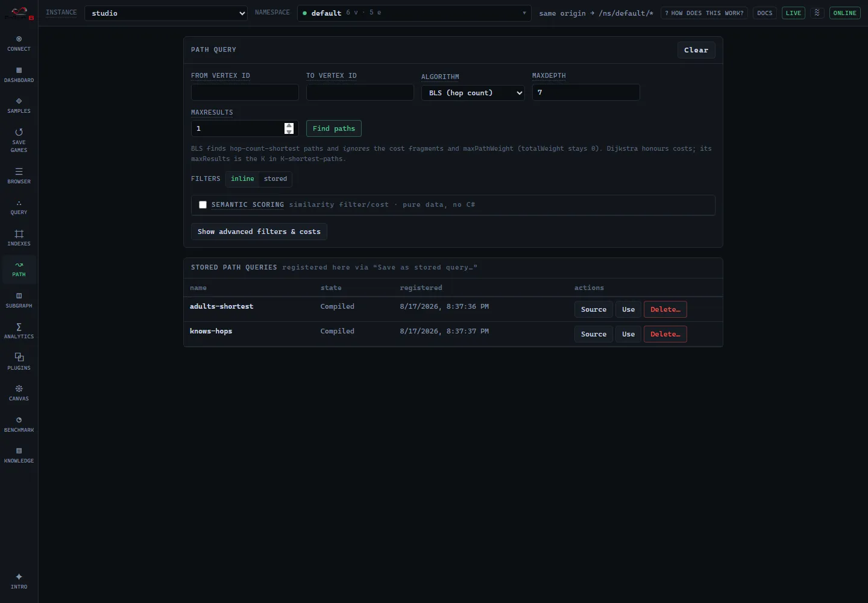Viewport: 868px width, 603px height.
Task: Expand Show advanced filters & costs
Action: (x=259, y=232)
